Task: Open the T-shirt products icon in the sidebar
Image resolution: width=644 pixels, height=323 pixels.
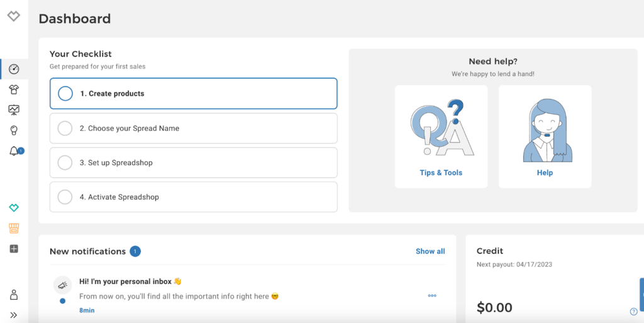Action: [14, 90]
